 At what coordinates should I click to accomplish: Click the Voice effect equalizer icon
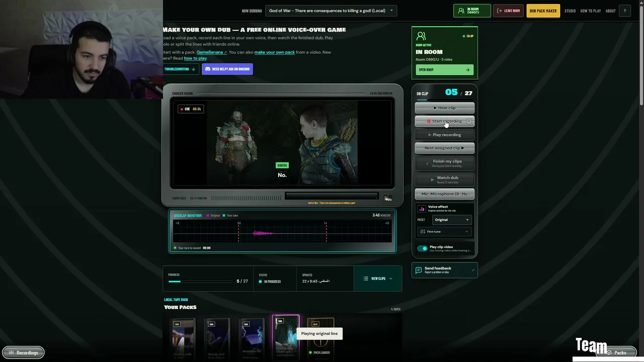(422, 209)
